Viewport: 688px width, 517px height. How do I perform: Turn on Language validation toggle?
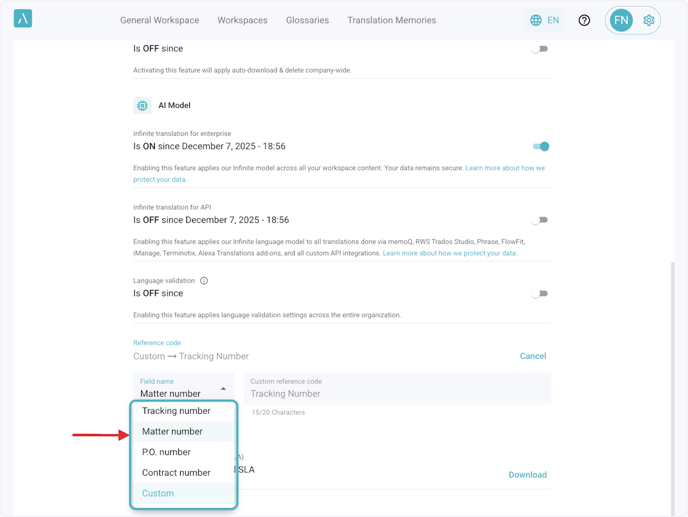(540, 294)
